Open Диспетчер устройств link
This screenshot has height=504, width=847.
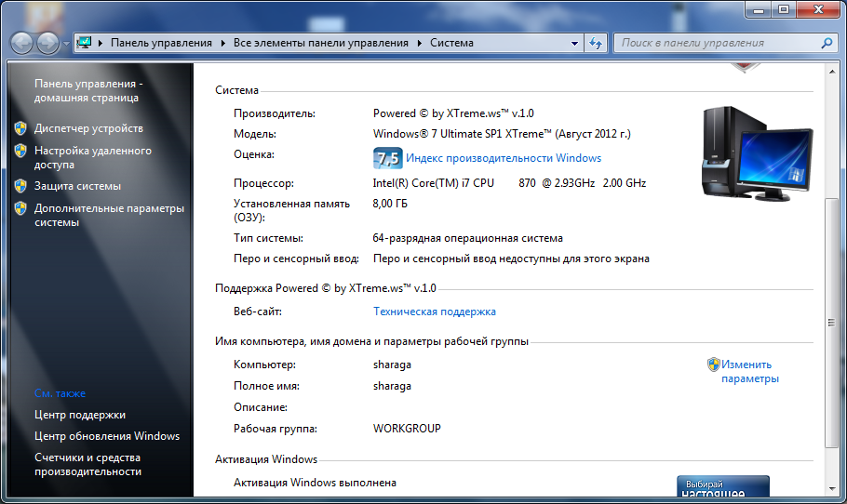[x=88, y=128]
